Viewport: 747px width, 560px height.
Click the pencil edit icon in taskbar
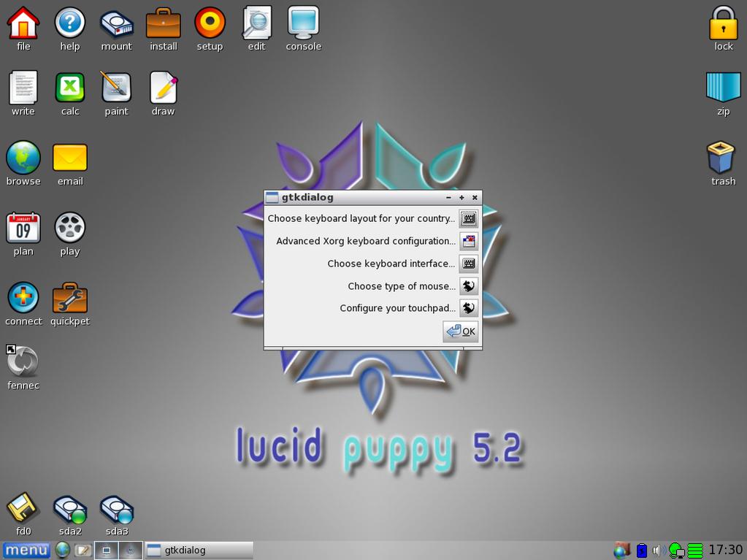83,551
